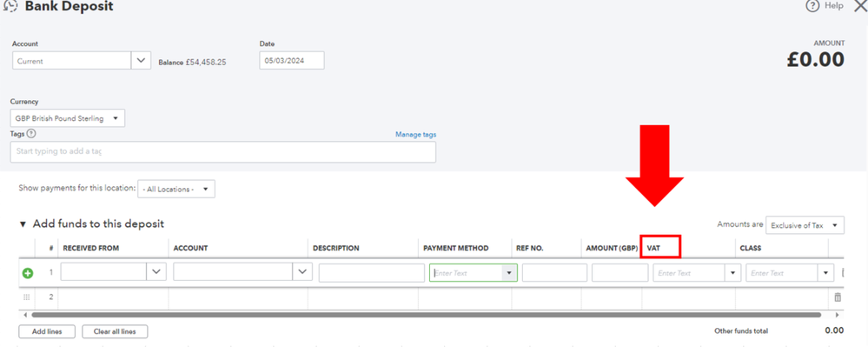This screenshot has width=868, height=347.
Task: Click the green add line plus icon
Action: click(x=28, y=273)
